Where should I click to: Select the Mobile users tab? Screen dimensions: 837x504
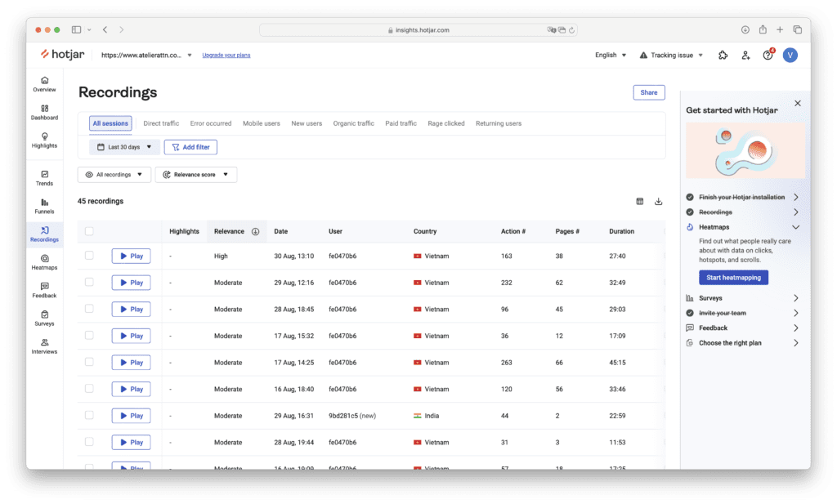[261, 123]
